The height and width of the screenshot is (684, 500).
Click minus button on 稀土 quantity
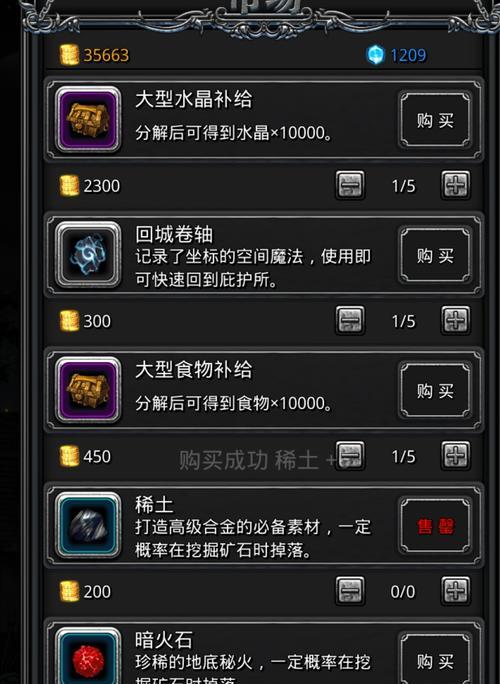pos(350,591)
